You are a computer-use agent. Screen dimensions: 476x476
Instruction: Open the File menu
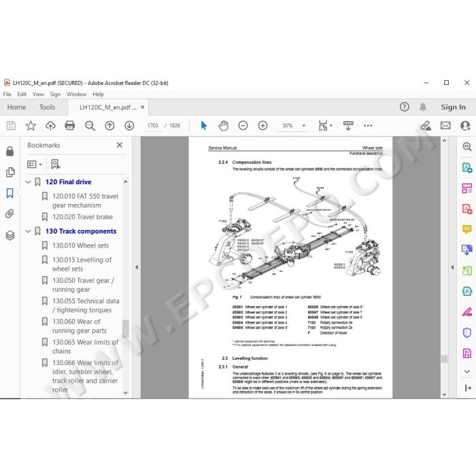7,94
